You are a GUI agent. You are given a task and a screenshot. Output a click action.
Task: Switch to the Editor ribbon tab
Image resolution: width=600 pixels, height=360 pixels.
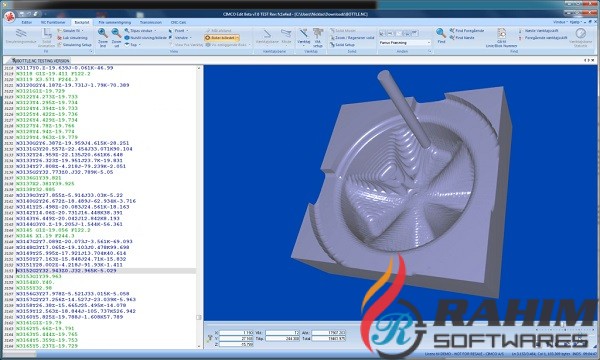(27, 22)
